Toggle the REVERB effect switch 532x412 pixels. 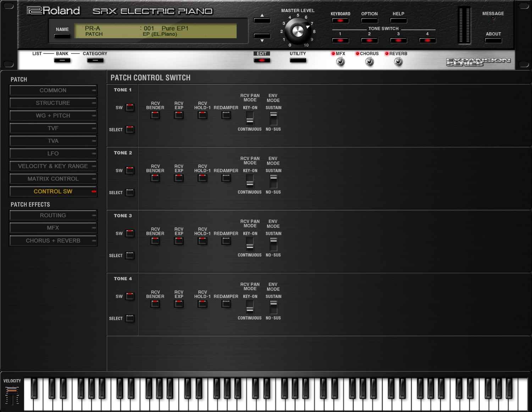[397, 62]
